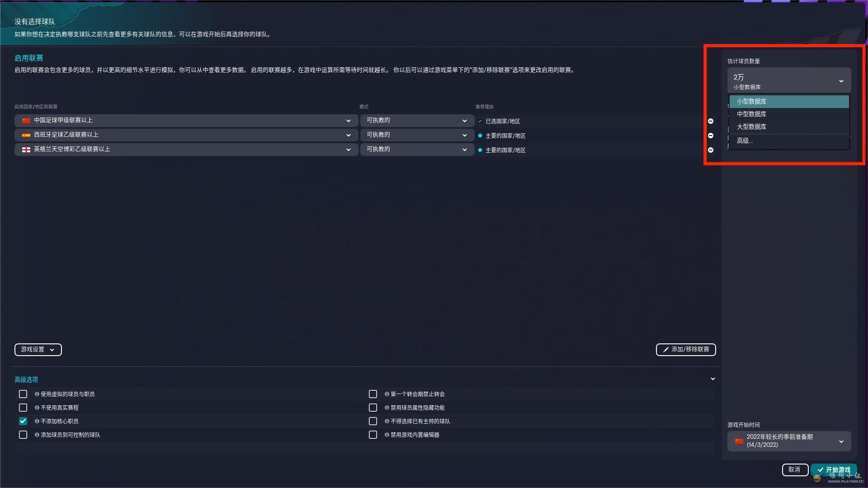Open the 游戏开始时间 date dropdown
Viewport: 868px width, 488px height.
(x=789, y=441)
